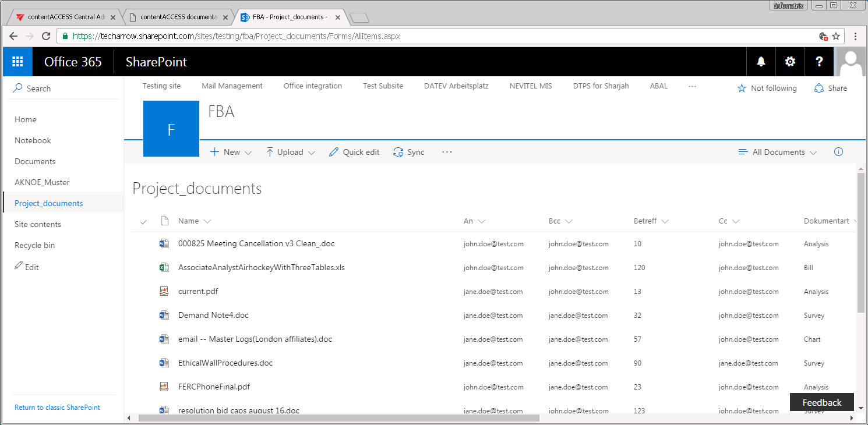
Task: Switch to the Mail Management tab
Action: [x=232, y=86]
